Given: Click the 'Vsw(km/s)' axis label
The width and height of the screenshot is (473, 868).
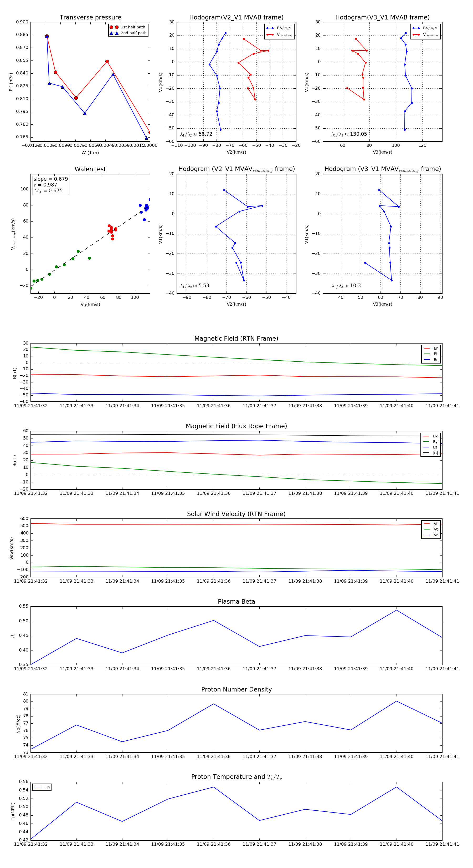Looking at the screenshot, I should point(12,549).
